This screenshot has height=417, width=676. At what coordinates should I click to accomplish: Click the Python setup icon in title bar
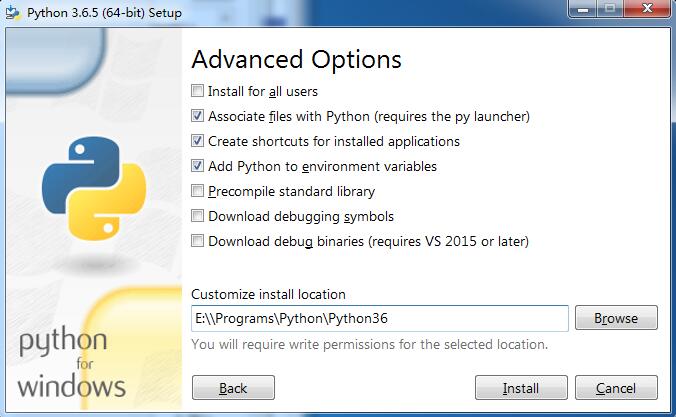click(13, 12)
